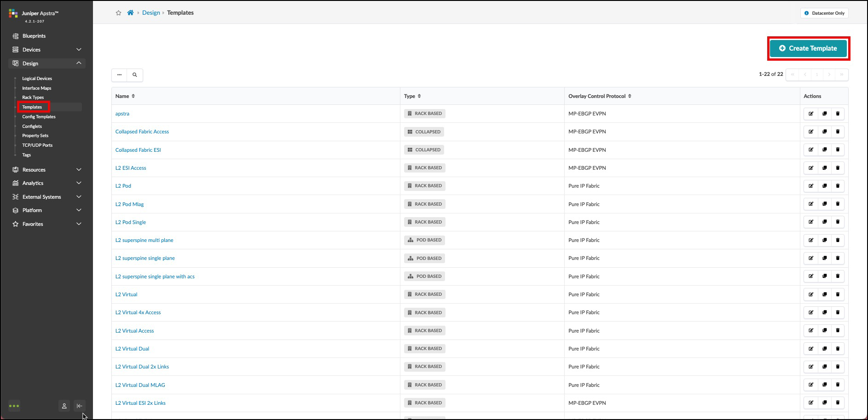Collapse the sidebar with the arrow icon

coord(80,406)
